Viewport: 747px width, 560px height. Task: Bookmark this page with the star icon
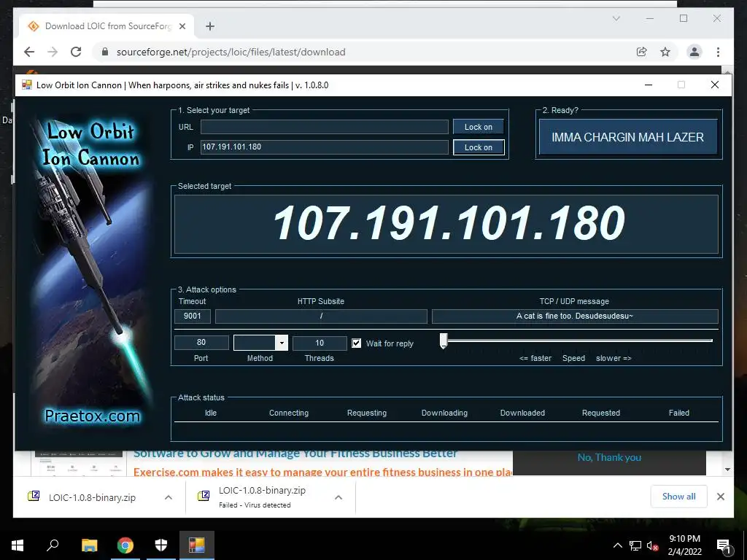(x=665, y=52)
